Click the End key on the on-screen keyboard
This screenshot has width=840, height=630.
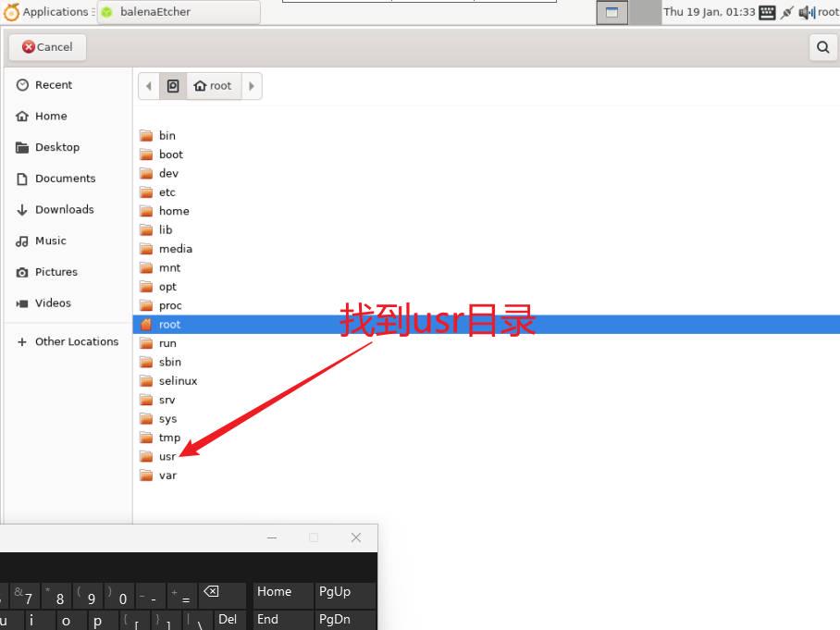[283, 621]
